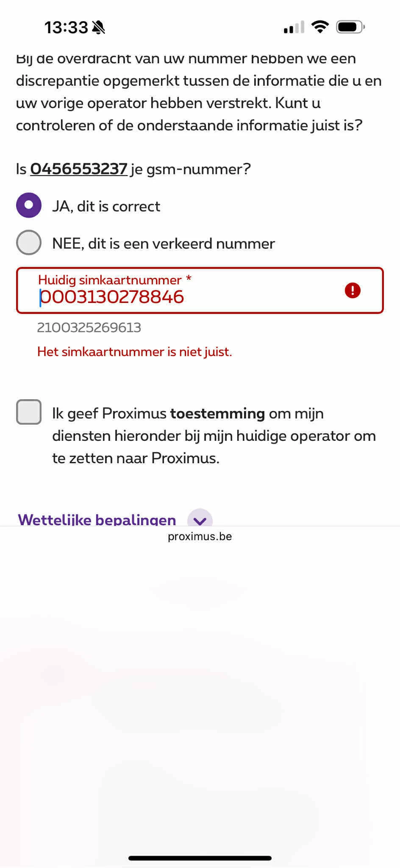Screen dimensions: 400x868
Task: Tap the home indicator bar
Action: [x=200, y=858]
